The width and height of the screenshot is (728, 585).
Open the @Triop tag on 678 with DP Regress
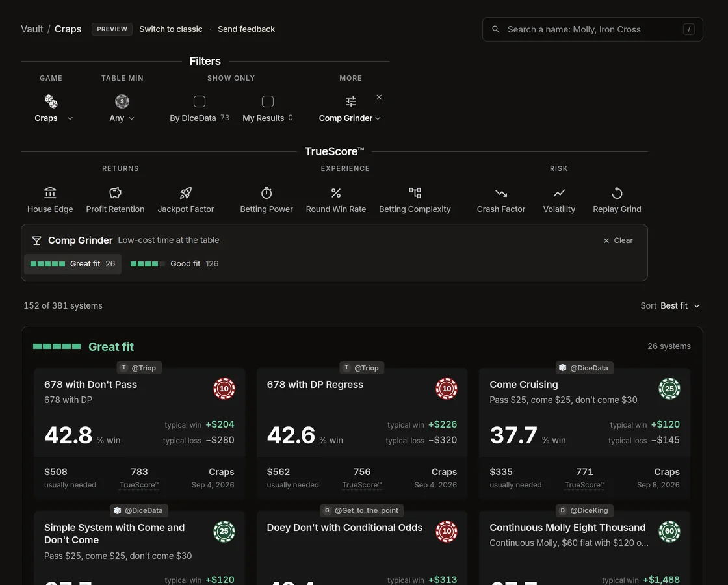click(361, 368)
